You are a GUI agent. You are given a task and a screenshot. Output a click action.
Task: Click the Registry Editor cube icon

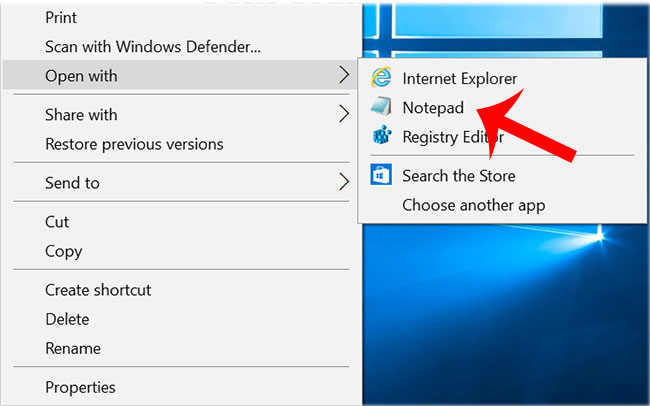tap(381, 136)
